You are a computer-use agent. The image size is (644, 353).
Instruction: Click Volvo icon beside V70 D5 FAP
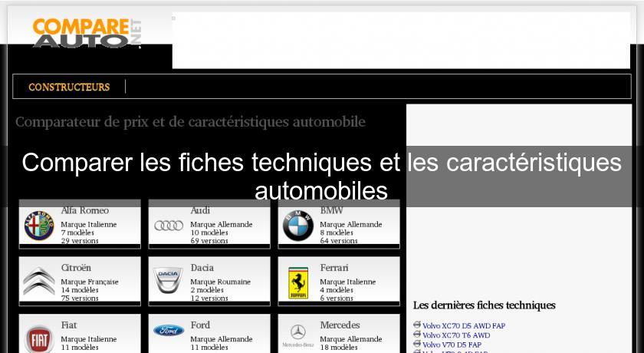[417, 344]
